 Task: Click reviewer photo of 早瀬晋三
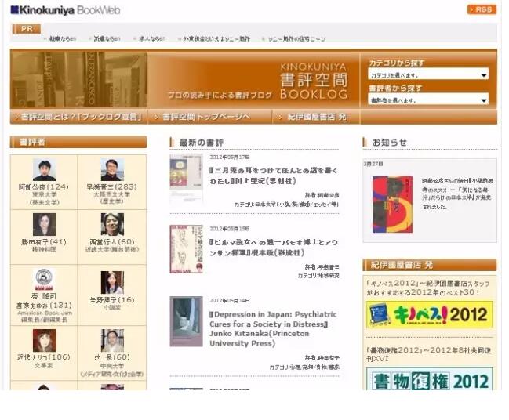pos(112,170)
